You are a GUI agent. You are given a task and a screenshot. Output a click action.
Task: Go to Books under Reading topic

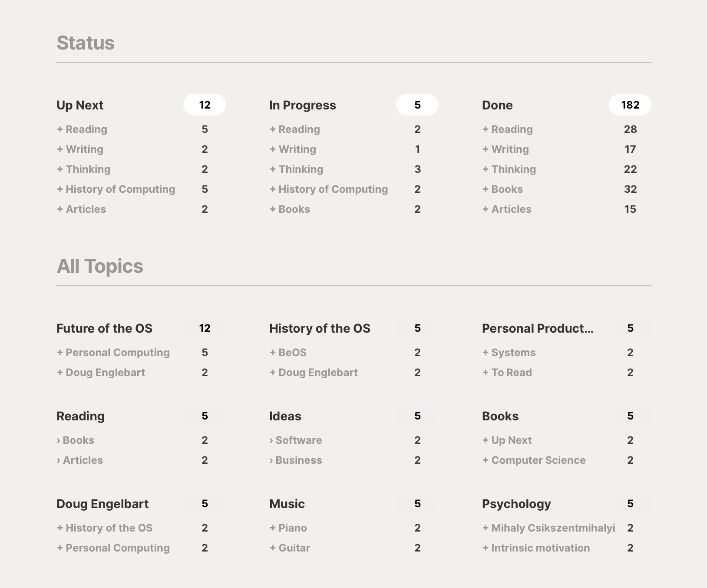point(76,440)
